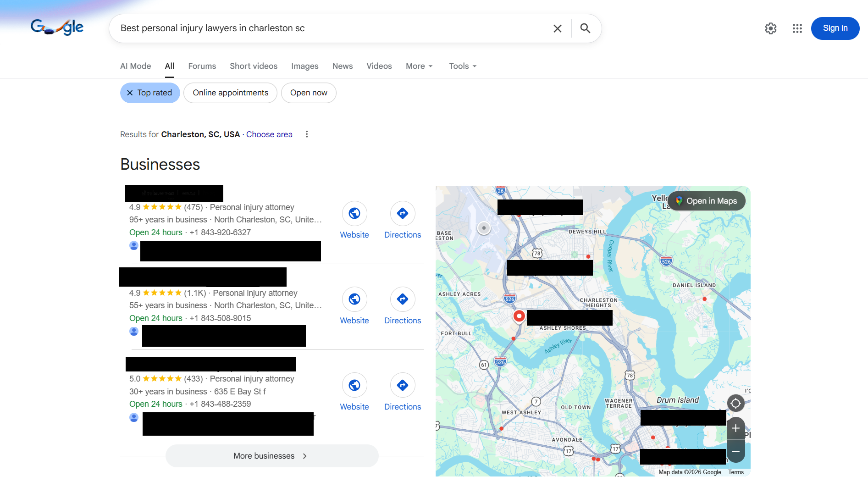Open the Choose area link

pos(269,134)
